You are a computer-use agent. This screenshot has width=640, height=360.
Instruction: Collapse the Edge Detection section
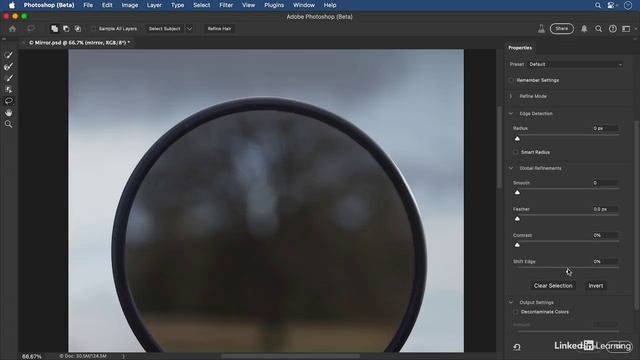point(511,113)
